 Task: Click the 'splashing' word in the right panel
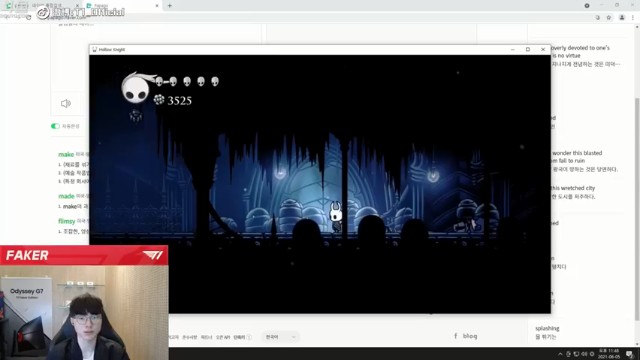tap(547, 328)
